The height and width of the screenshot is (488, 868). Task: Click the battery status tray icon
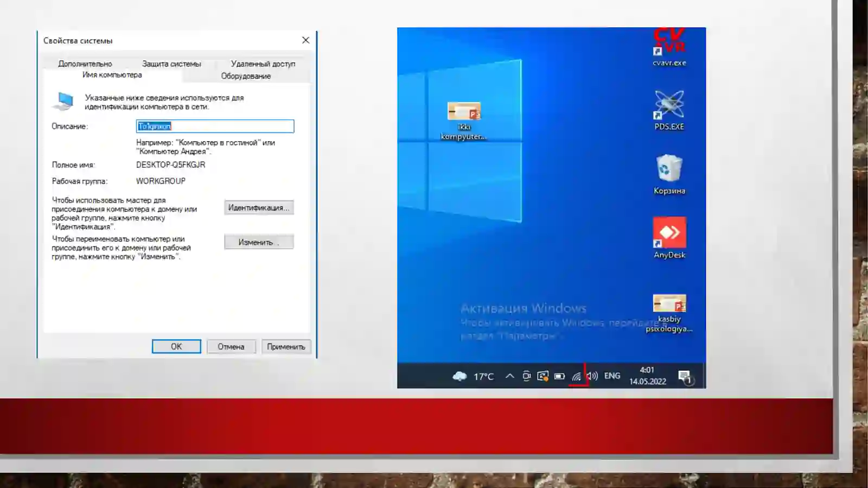[559, 376]
